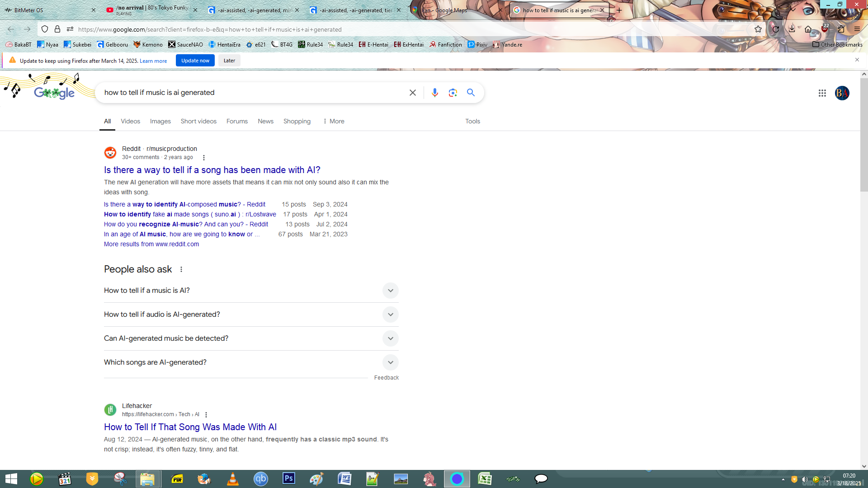Show site security padlock info
The image size is (868, 488).
point(57,29)
